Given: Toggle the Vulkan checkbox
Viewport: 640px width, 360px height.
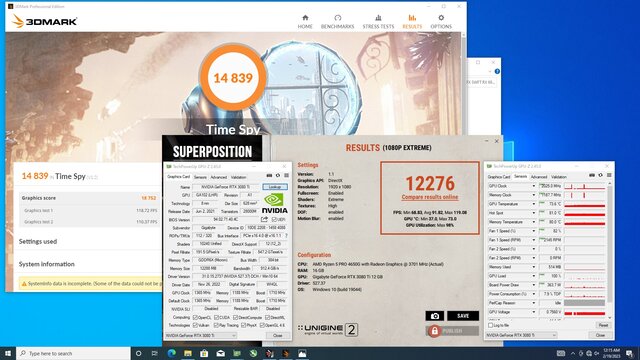Looking at the screenshot, I should pos(195,325).
